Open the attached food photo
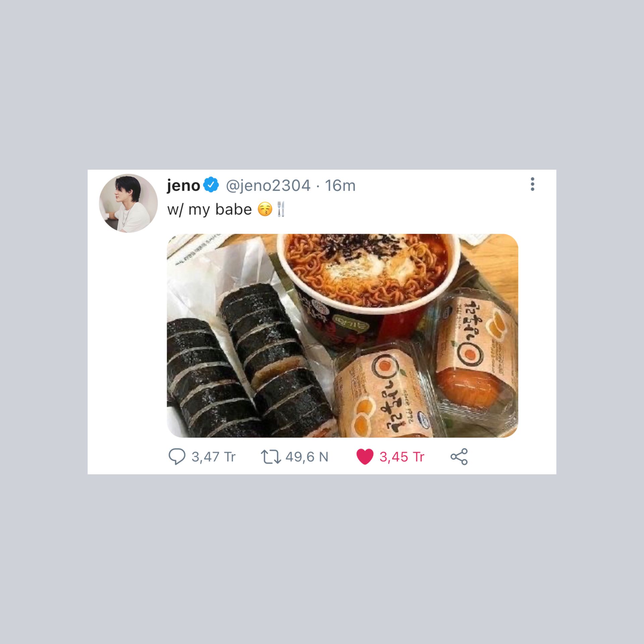644x644 pixels. pyautogui.click(x=342, y=336)
